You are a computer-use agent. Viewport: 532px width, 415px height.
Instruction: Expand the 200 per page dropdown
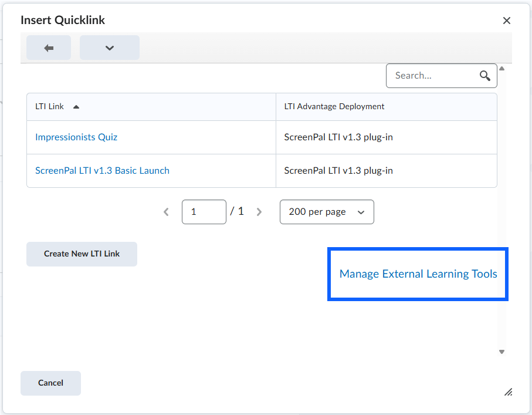click(x=327, y=212)
